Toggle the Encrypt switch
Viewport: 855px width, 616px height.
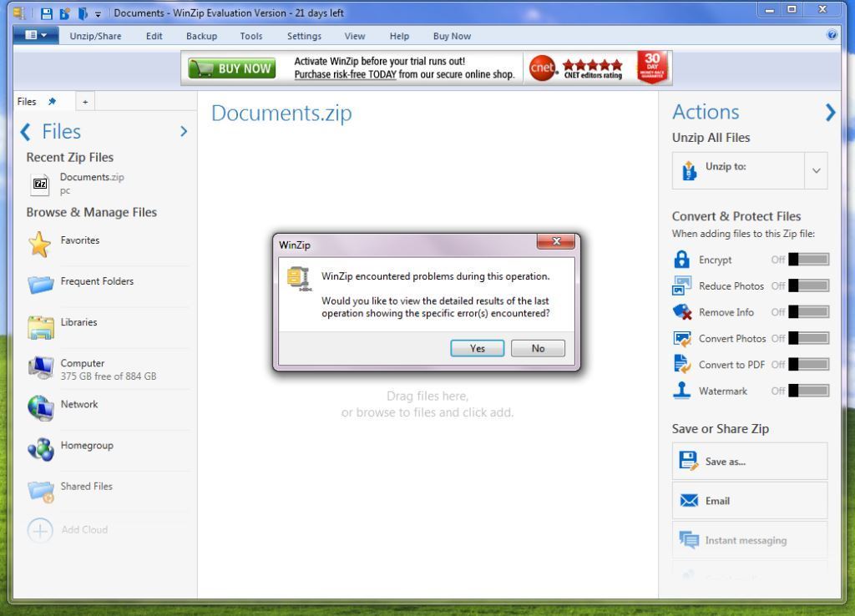pyautogui.click(x=808, y=260)
